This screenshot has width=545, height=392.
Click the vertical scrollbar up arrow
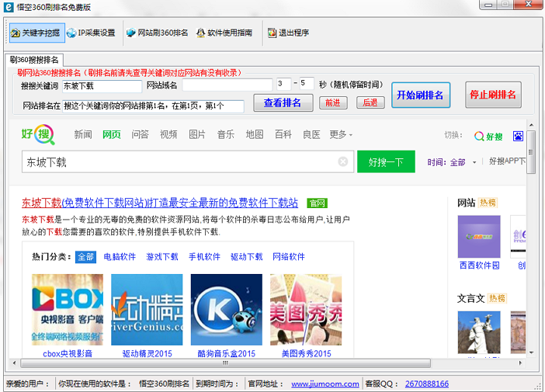coord(531,125)
